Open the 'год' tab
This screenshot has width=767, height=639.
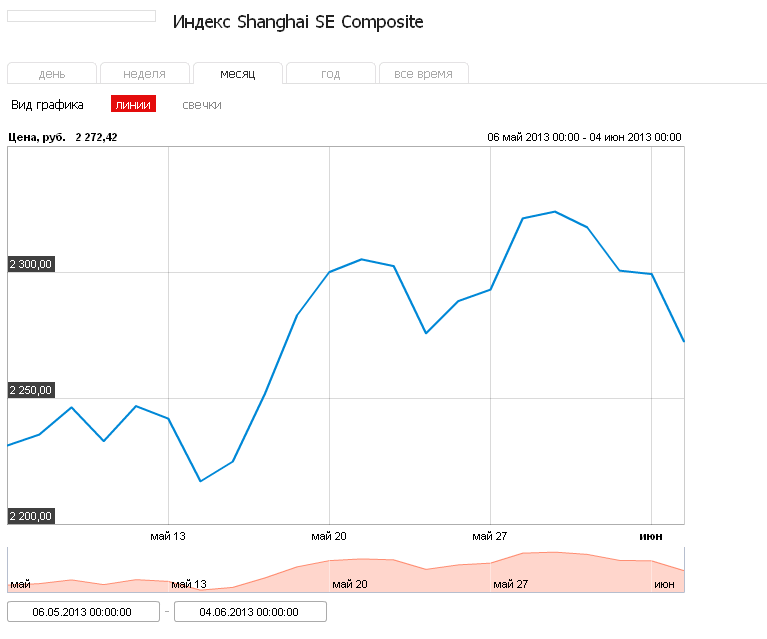coord(331,73)
